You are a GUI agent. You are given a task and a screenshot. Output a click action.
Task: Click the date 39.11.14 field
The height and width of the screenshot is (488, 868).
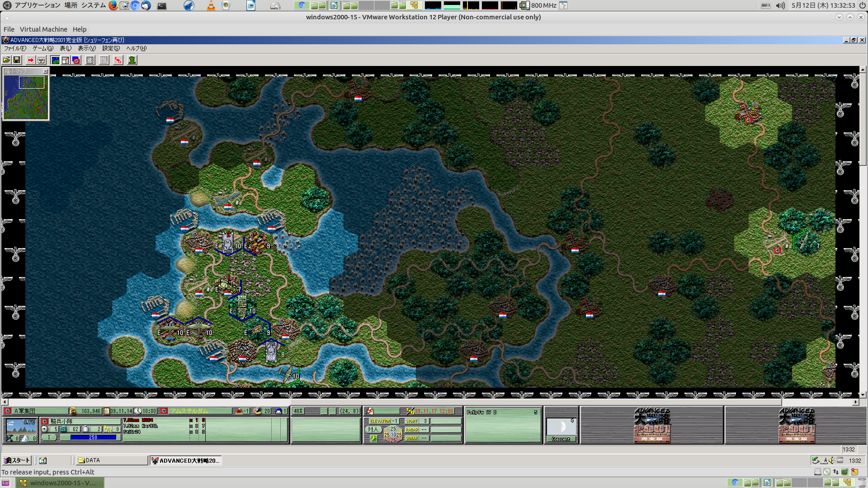click(121, 411)
